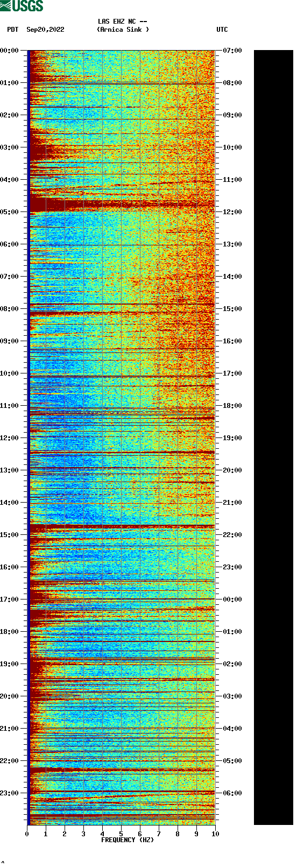Click the 05:00 PDT time label

[9, 212]
